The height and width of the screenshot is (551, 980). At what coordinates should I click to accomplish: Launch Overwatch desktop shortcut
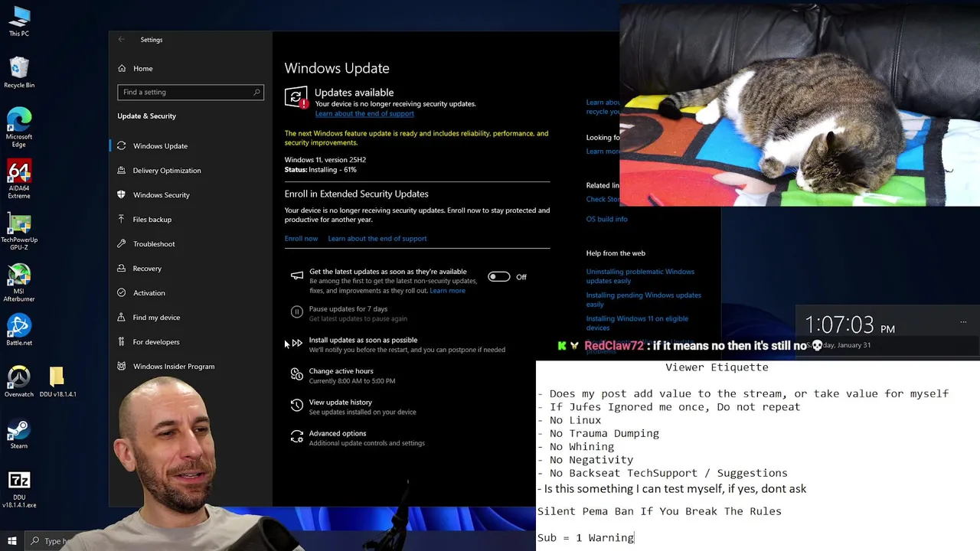pyautogui.click(x=19, y=381)
